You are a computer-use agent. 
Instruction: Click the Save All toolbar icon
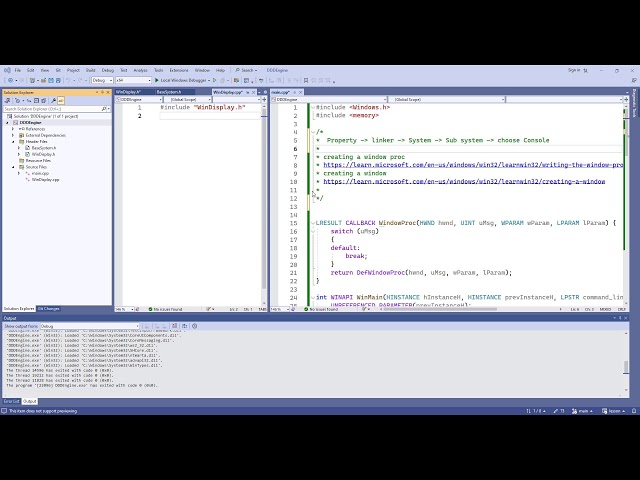pyautogui.click(x=58, y=80)
